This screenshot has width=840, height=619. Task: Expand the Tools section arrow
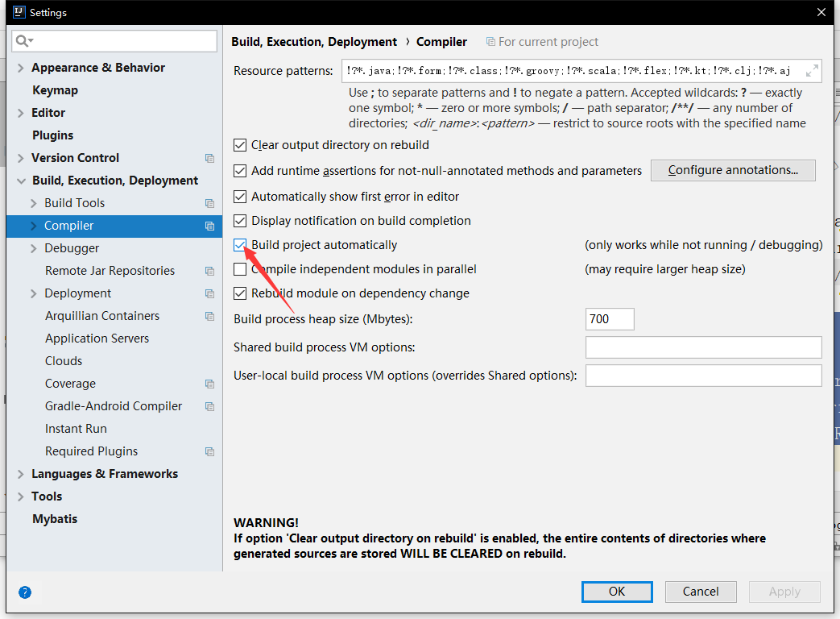20,496
